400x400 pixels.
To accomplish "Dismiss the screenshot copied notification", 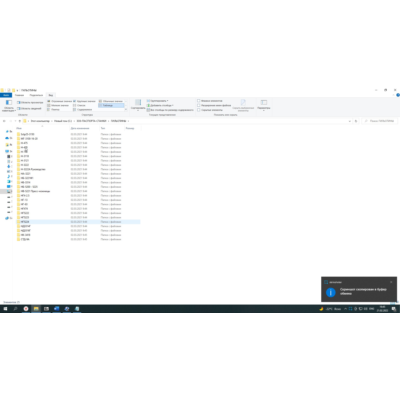I will tap(391, 282).
